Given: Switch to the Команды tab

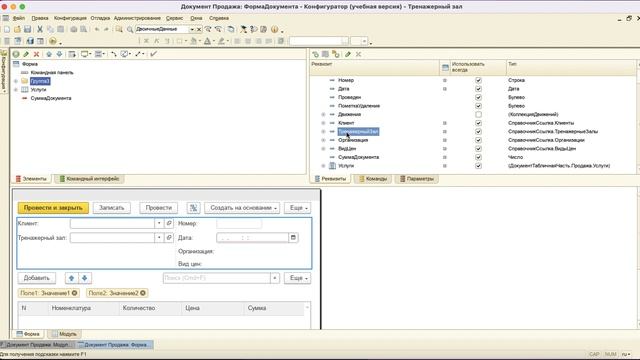Looking at the screenshot, I should point(373,179).
